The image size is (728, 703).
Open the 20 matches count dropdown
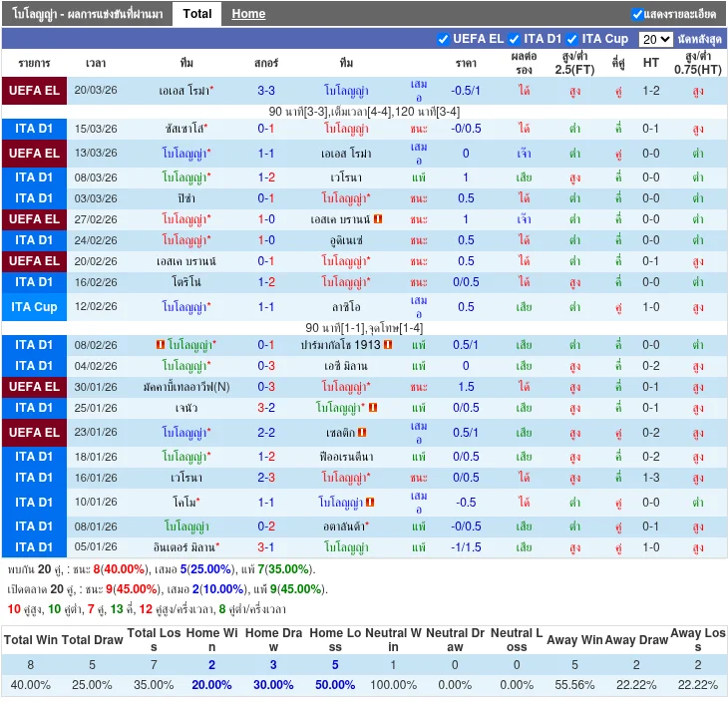click(x=655, y=39)
